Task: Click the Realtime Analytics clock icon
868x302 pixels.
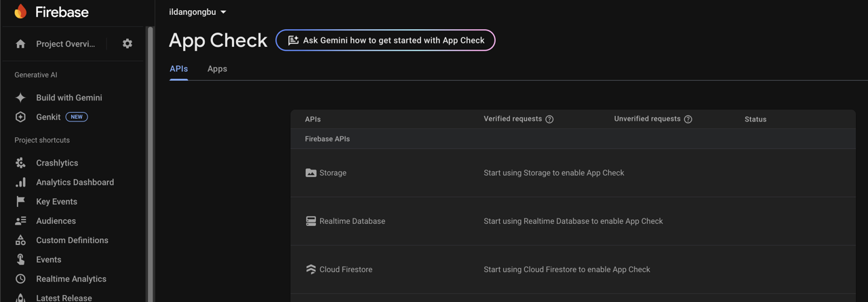Action: click(x=20, y=279)
